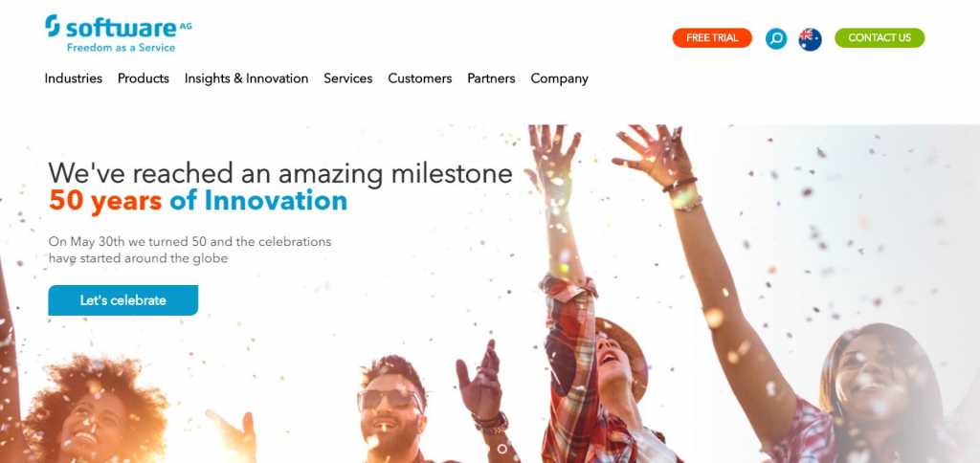Select Partners in the navigation bar
The height and width of the screenshot is (463, 980).
coord(491,78)
